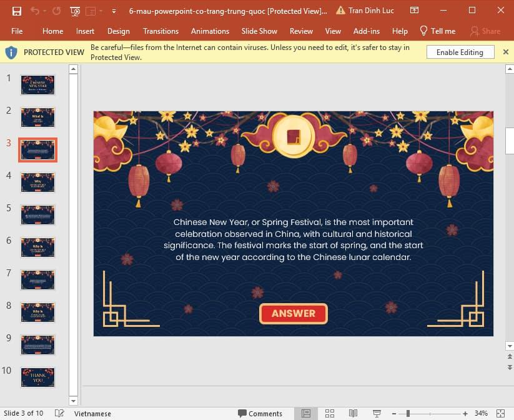This screenshot has height=420, width=514.
Task: Click the Enable Editing button
Action: 460,52
